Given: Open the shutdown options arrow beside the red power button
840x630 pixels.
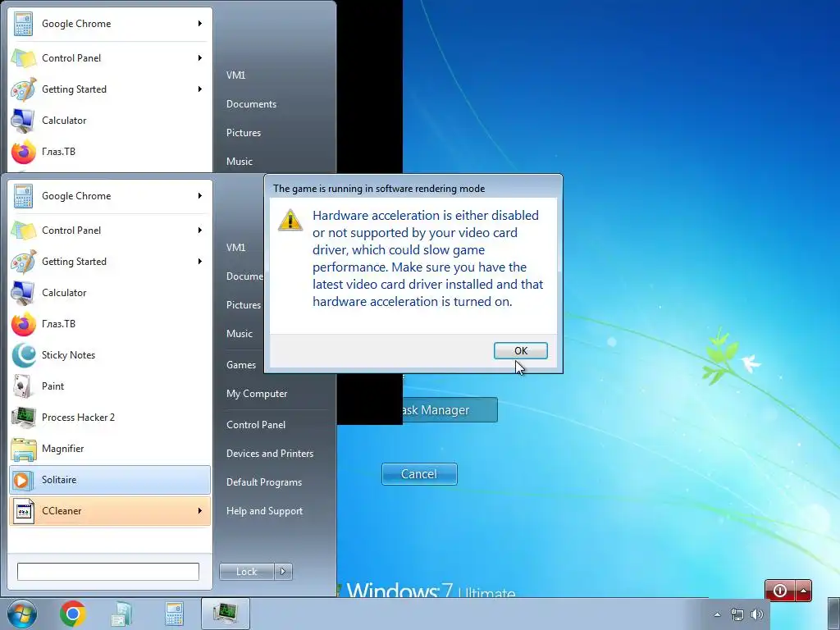Looking at the screenshot, I should (x=804, y=591).
